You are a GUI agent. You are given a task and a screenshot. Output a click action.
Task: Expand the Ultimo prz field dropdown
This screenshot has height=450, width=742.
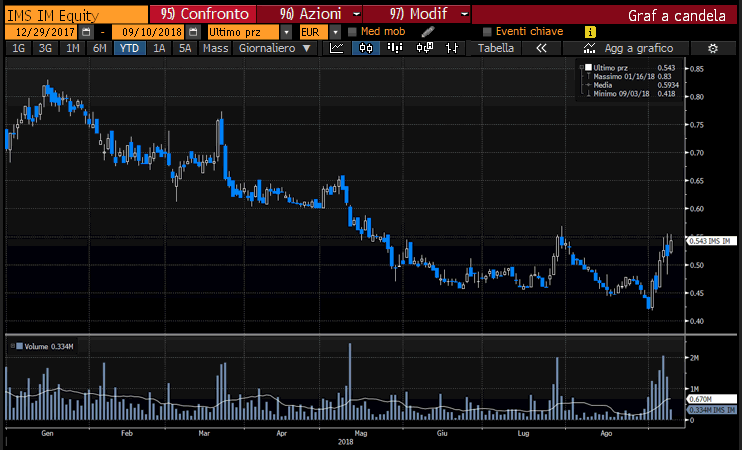[x=286, y=32]
